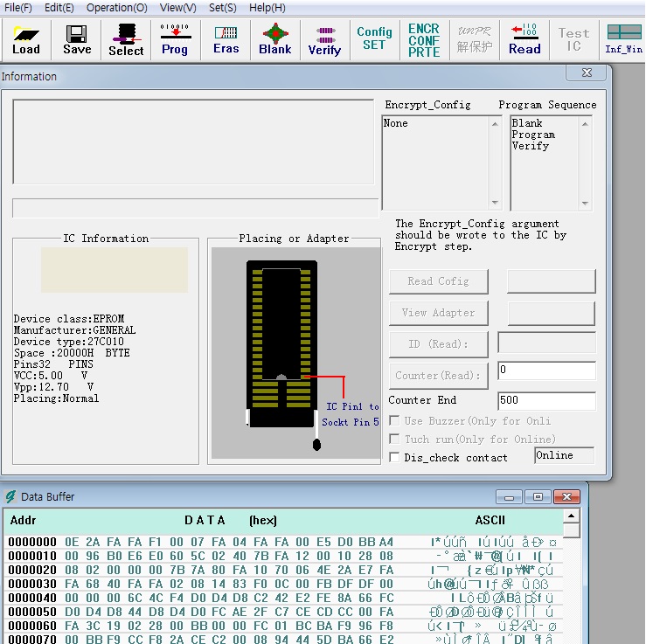Open the Edit(E) menu
The width and height of the screenshot is (646, 644).
pyautogui.click(x=59, y=7)
